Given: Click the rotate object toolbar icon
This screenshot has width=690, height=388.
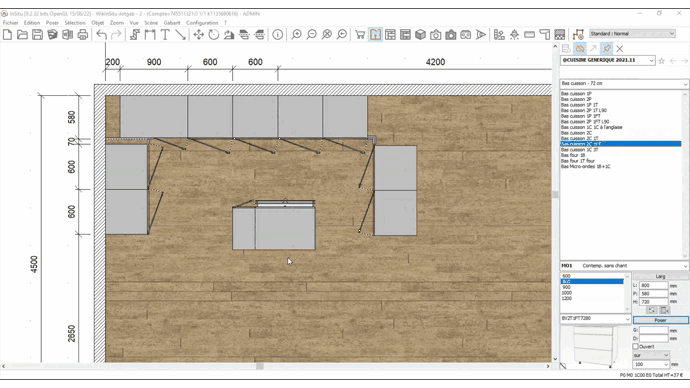Looking at the screenshot, I should tap(213, 35).
